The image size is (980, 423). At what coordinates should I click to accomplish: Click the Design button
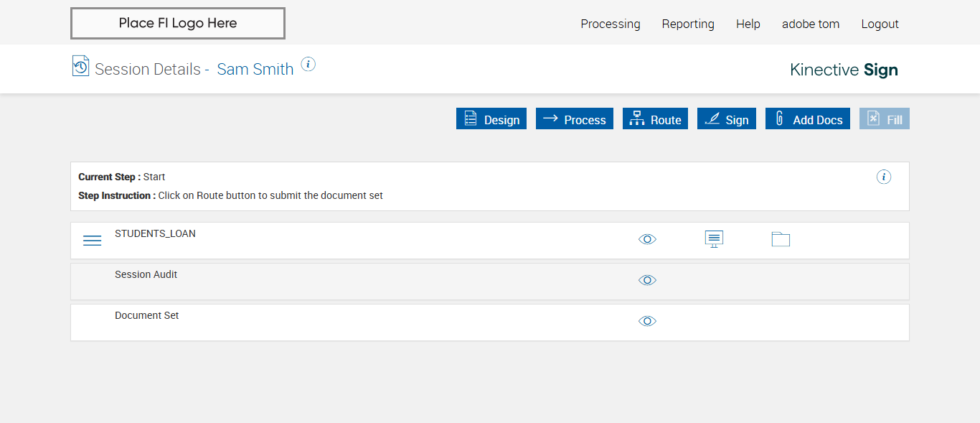(491, 119)
